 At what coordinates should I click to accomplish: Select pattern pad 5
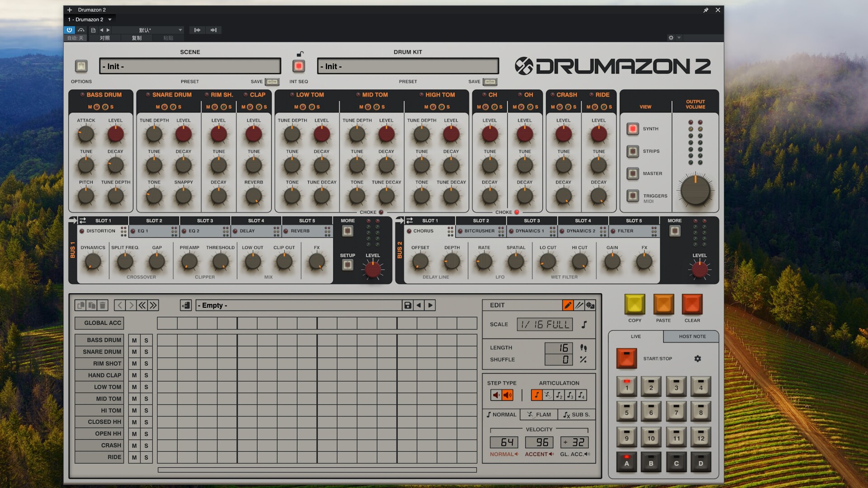pyautogui.click(x=627, y=411)
